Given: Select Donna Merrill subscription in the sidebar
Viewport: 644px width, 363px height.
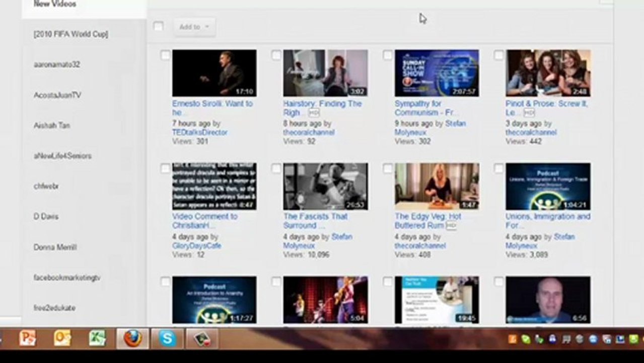Looking at the screenshot, I should pyautogui.click(x=55, y=247).
